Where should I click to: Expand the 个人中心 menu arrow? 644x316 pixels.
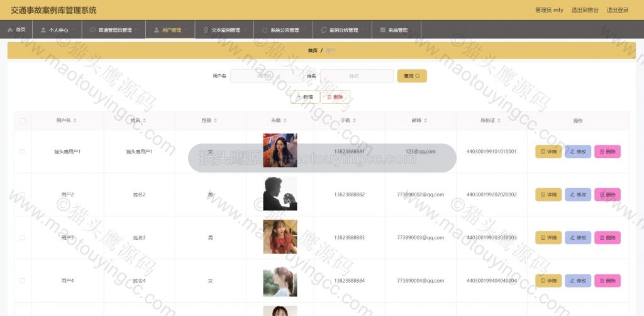coord(73,30)
